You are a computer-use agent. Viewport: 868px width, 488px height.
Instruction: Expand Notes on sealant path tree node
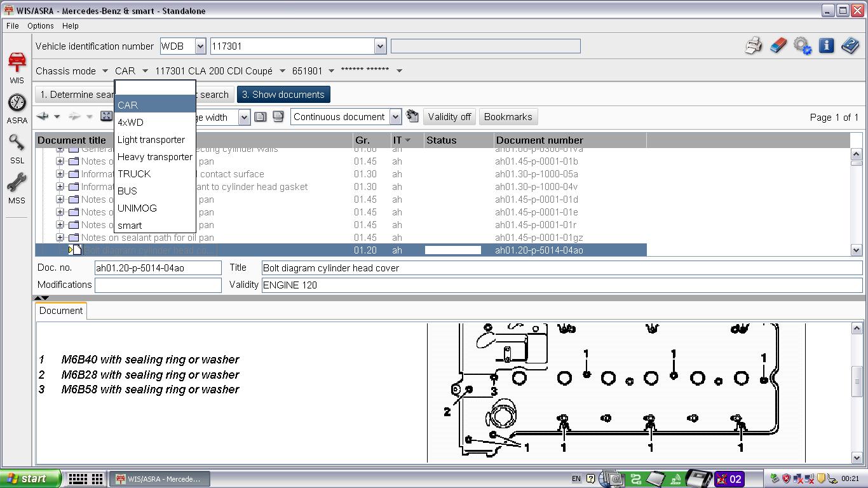point(60,237)
